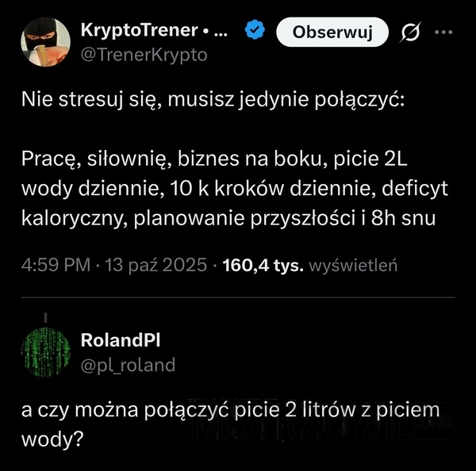This screenshot has width=476, height=471.
Task: Open the @TrenerKrypto handle link
Action: pos(144,55)
